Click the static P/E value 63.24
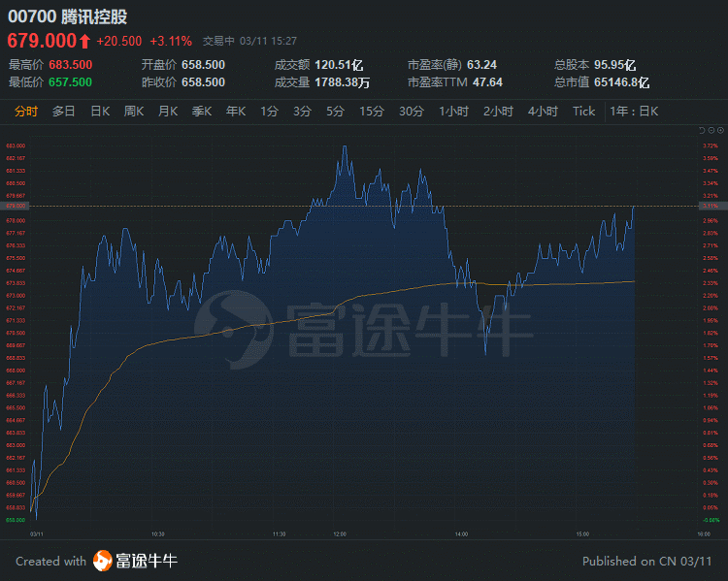Screen dimensions: 728x581 481,65
